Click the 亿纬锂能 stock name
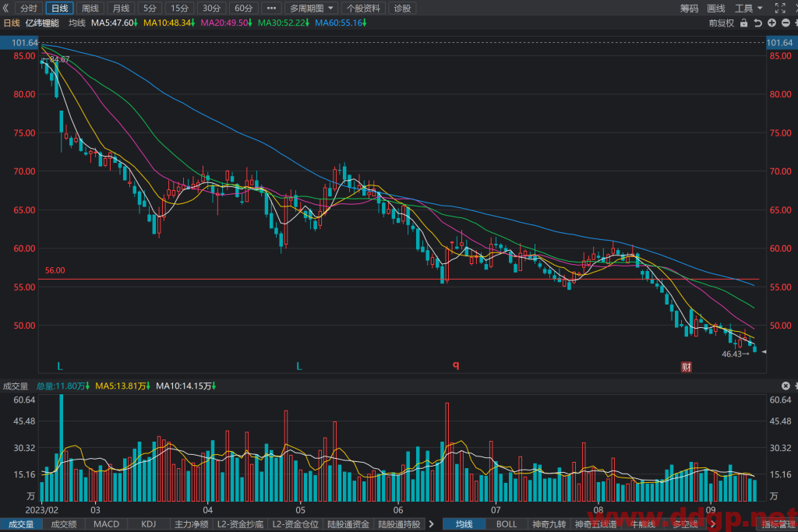This screenshot has height=532, width=798. click(x=42, y=23)
